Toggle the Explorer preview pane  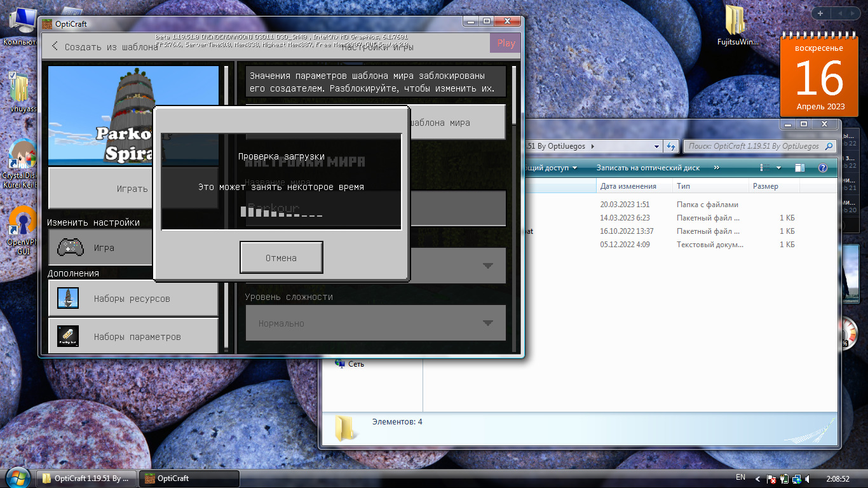click(800, 168)
